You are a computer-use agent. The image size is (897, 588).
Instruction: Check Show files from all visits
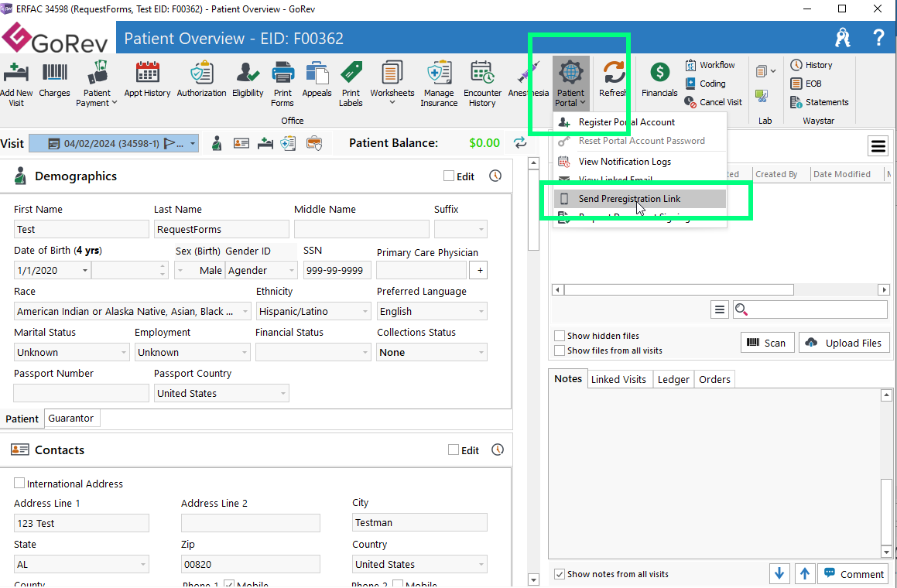560,350
